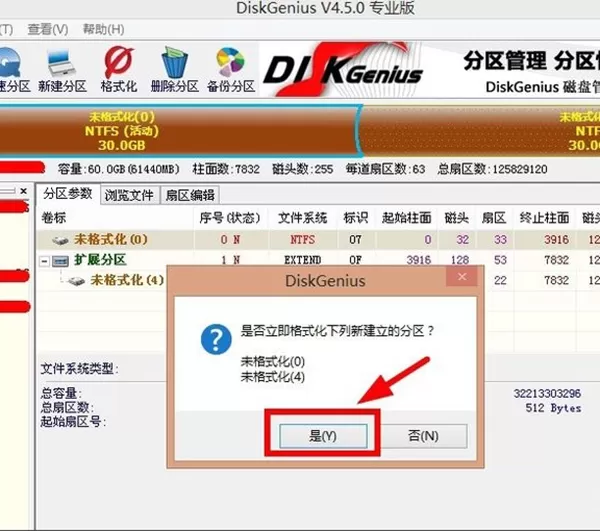The width and height of the screenshot is (600, 531).
Task: Click the New Partition (新建分区) toolbar icon
Action: pos(62,70)
